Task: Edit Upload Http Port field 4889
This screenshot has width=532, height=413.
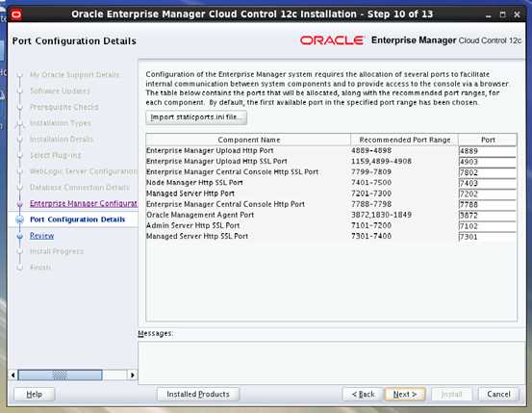Action: tap(487, 151)
